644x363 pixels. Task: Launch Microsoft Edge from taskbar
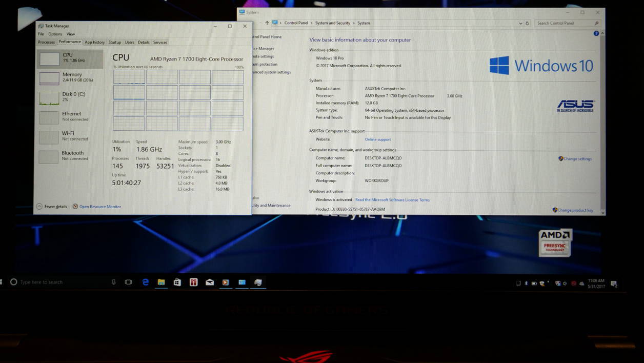pyautogui.click(x=145, y=282)
